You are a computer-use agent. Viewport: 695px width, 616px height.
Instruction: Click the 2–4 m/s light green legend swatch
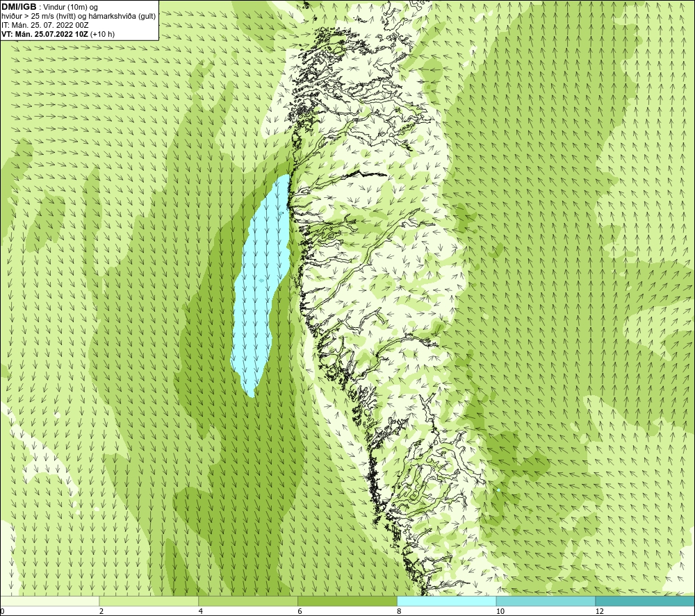coord(149,601)
